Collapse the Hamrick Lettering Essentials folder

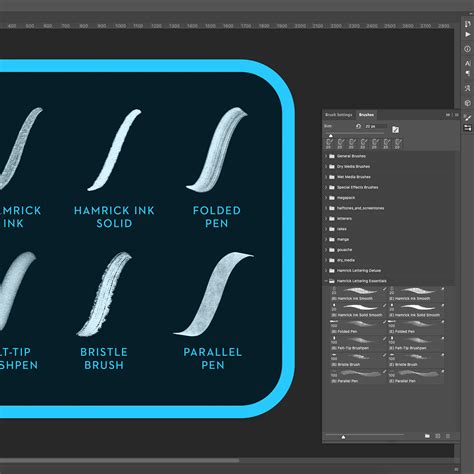click(326, 281)
